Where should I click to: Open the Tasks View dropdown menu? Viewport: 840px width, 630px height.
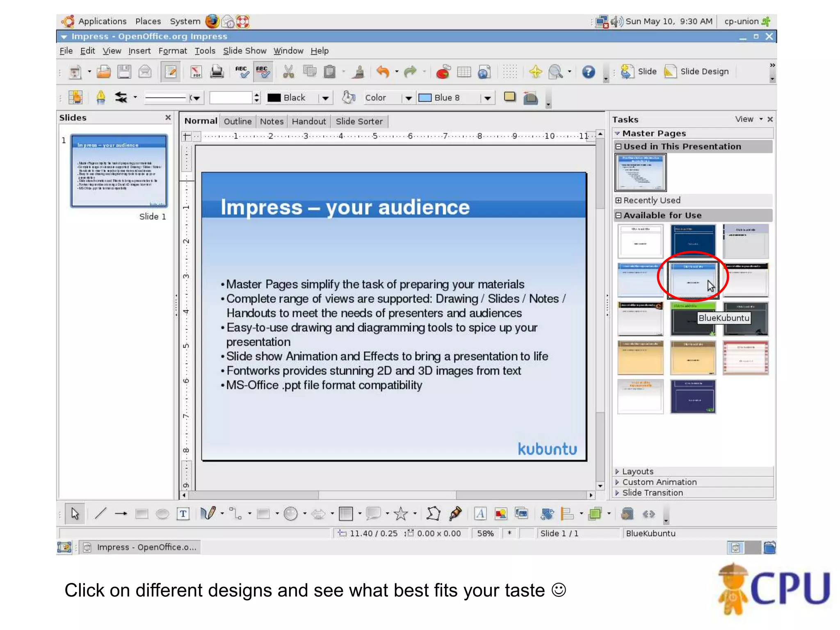749,119
